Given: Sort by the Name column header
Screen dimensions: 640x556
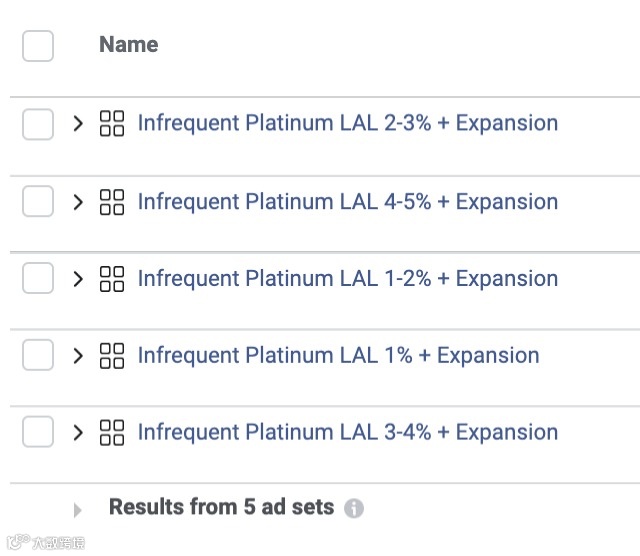Looking at the screenshot, I should coord(128,45).
